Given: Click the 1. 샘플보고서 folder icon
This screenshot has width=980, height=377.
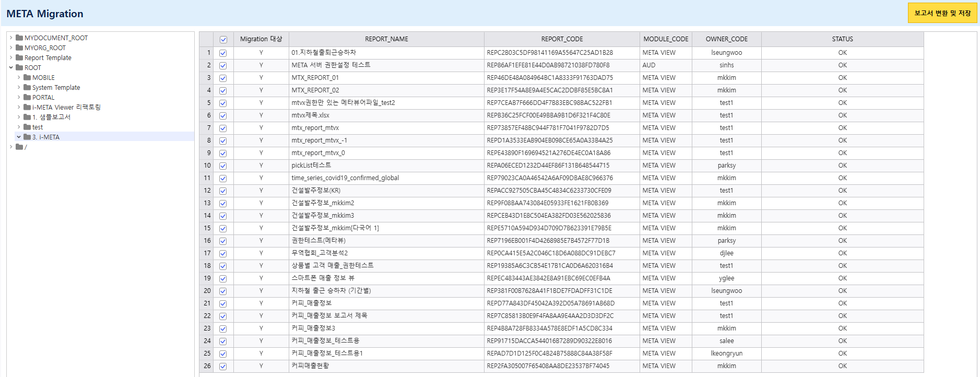Looking at the screenshot, I should 27,117.
